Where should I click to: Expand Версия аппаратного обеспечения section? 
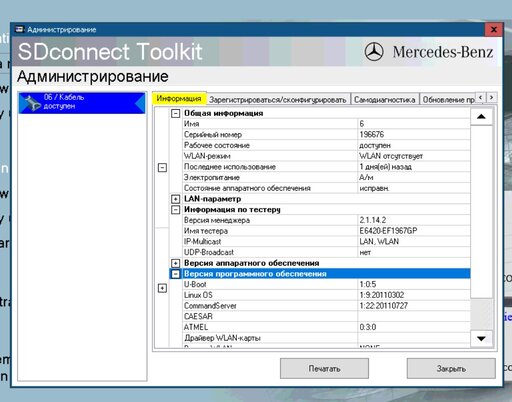tap(175, 263)
